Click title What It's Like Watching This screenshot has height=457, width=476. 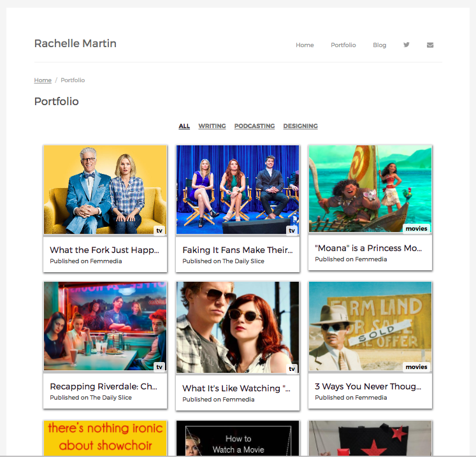pos(236,388)
